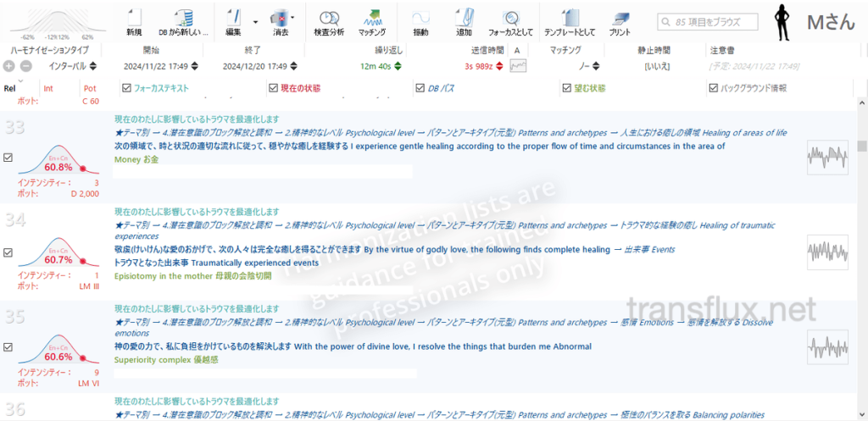Open the 編集 dropdown arrow
The width and height of the screenshot is (868, 421).
coord(255,22)
